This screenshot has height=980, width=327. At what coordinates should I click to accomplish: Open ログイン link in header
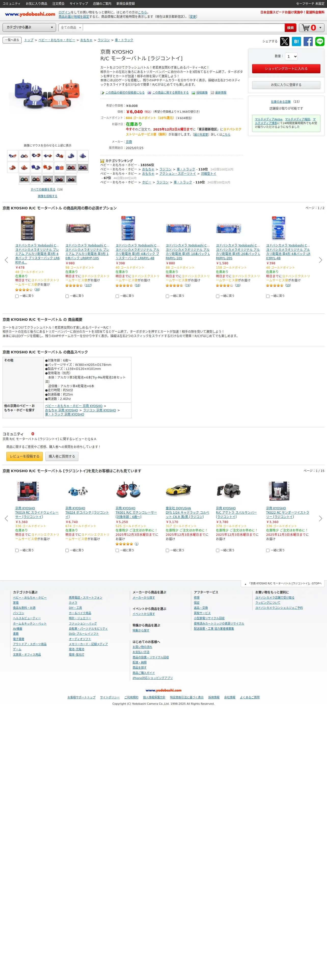[x=65, y=12]
